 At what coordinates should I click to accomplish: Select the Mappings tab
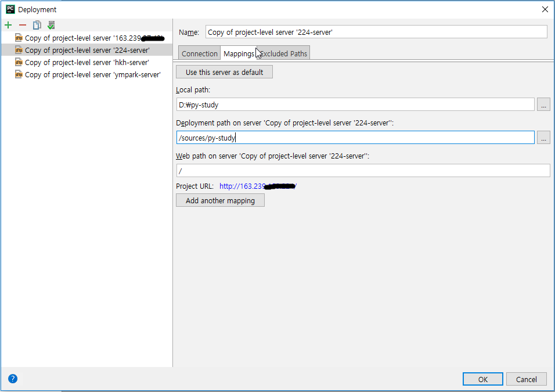(x=239, y=53)
